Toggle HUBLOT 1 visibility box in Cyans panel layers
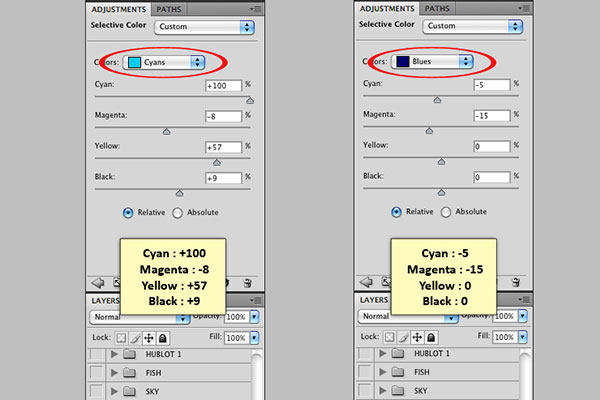 [x=97, y=354]
